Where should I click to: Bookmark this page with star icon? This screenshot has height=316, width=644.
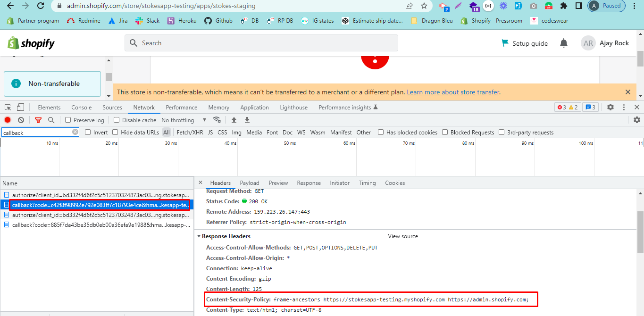click(x=424, y=6)
